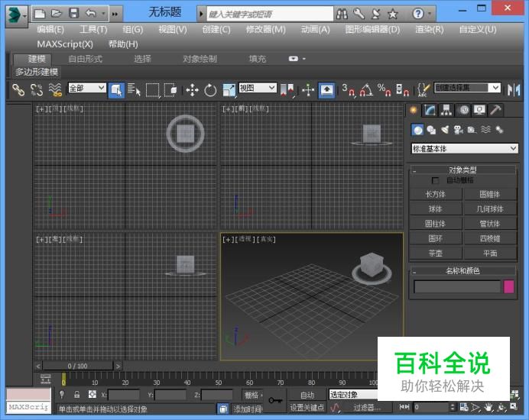
Task: Switch to the 自由形式 ribbon tab
Action: point(85,59)
